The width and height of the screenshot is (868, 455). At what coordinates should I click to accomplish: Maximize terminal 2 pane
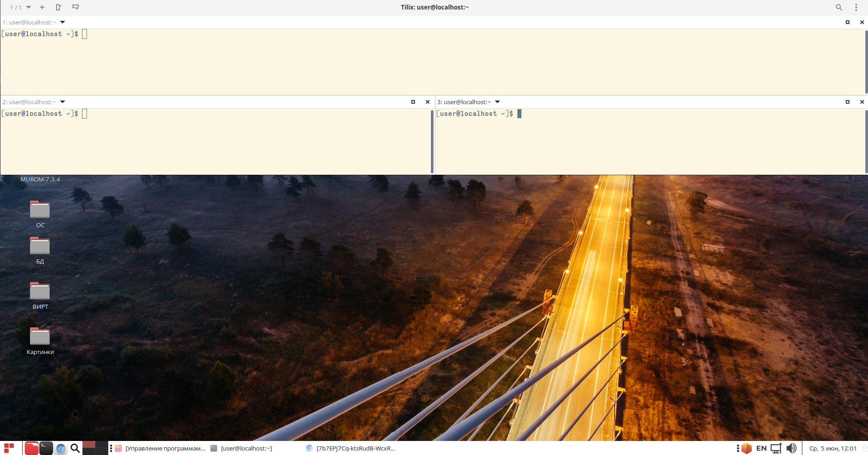tap(413, 102)
